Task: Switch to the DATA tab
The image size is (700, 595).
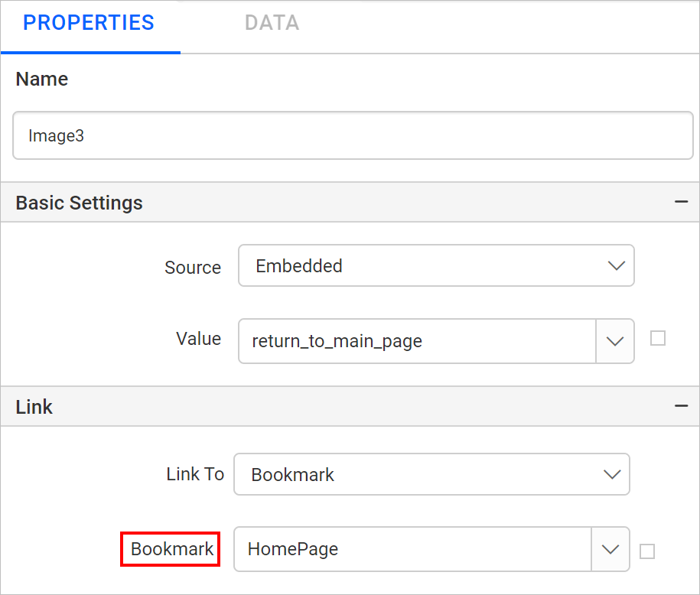Action: [272, 23]
